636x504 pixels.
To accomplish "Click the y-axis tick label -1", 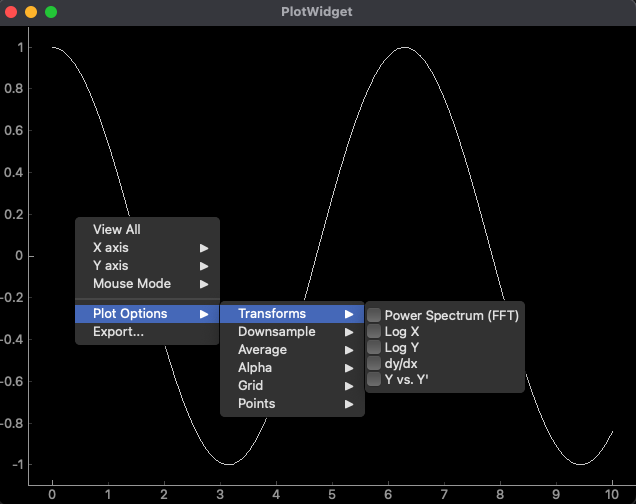I will click(x=17, y=465).
